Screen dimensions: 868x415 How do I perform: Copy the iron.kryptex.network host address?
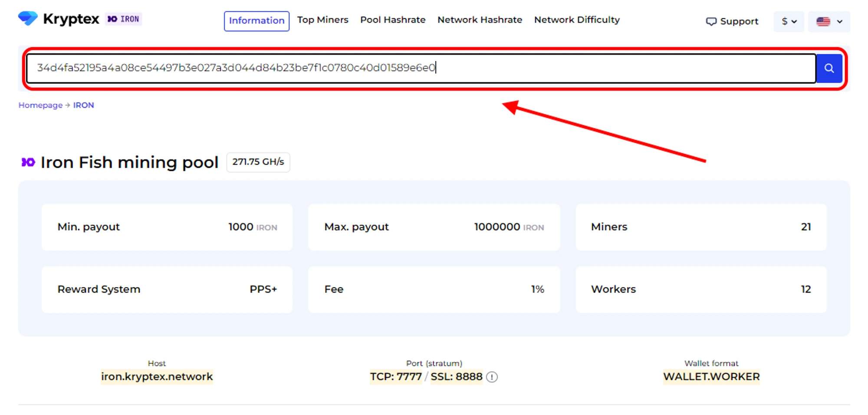tap(157, 376)
